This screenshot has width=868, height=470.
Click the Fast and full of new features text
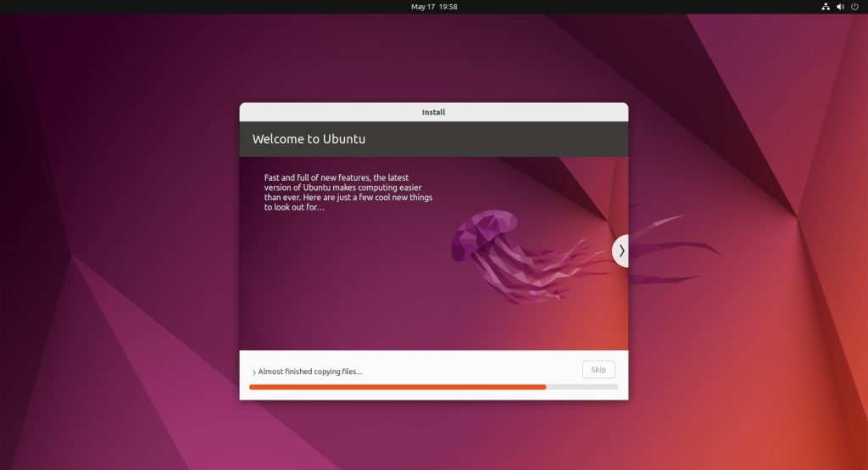click(x=348, y=193)
